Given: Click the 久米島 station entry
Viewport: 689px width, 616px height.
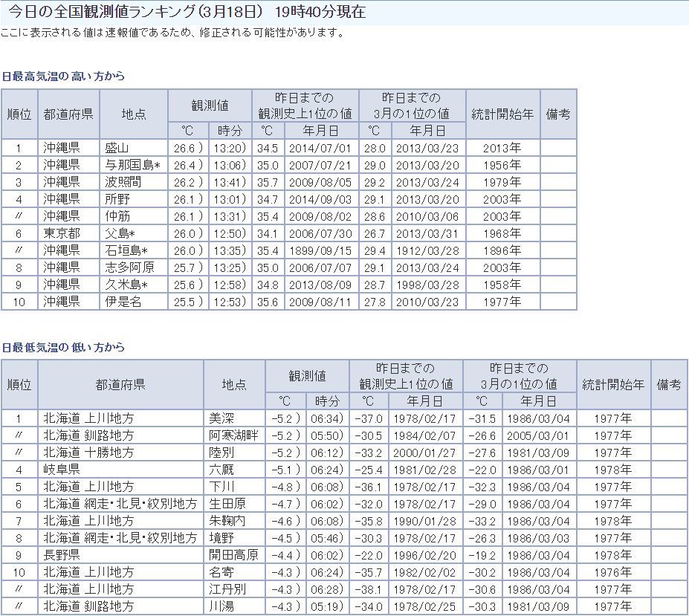Looking at the screenshot, I should click(x=126, y=285).
